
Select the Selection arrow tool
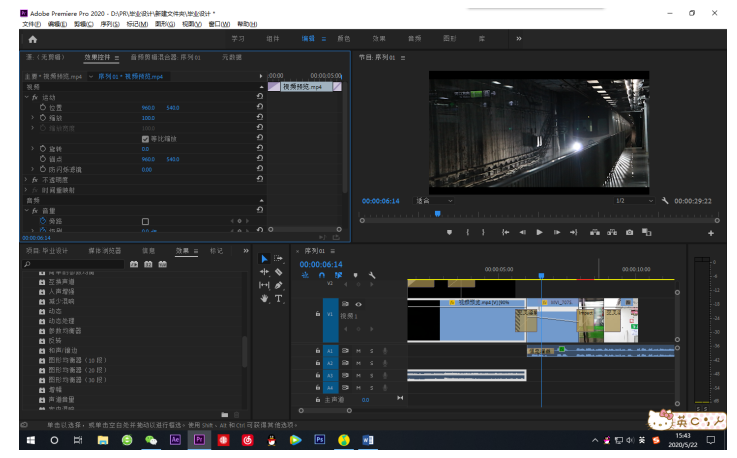click(x=264, y=259)
